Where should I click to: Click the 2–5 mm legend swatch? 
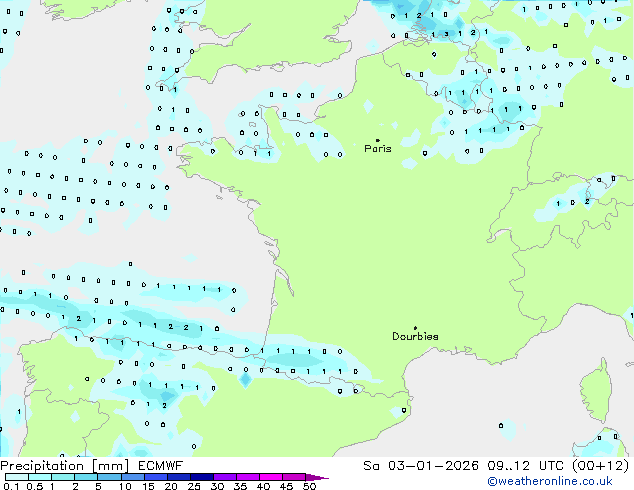86,477
